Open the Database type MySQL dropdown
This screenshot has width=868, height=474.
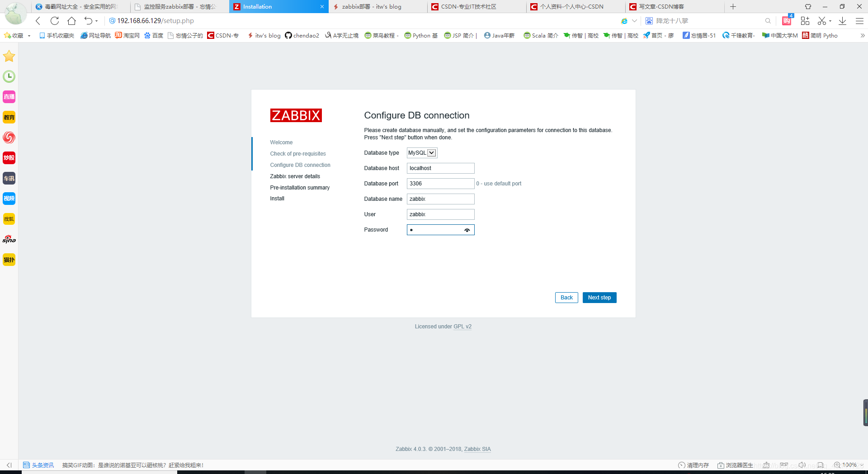[422, 153]
